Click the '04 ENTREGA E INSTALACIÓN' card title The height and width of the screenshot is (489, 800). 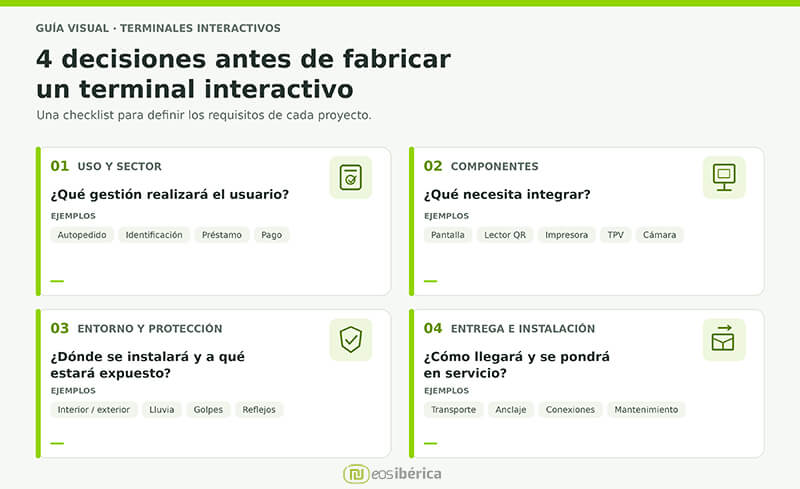[509, 328]
